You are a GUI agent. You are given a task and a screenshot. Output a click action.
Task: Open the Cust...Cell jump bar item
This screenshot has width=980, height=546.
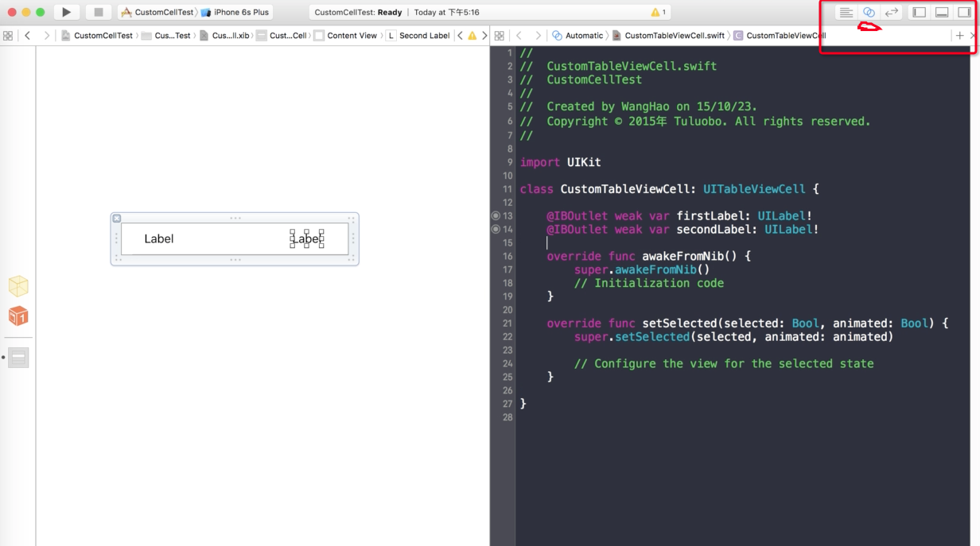282,36
